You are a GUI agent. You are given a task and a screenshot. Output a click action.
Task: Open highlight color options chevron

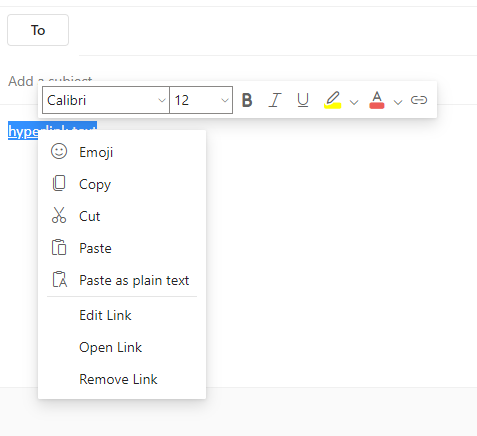click(x=354, y=102)
